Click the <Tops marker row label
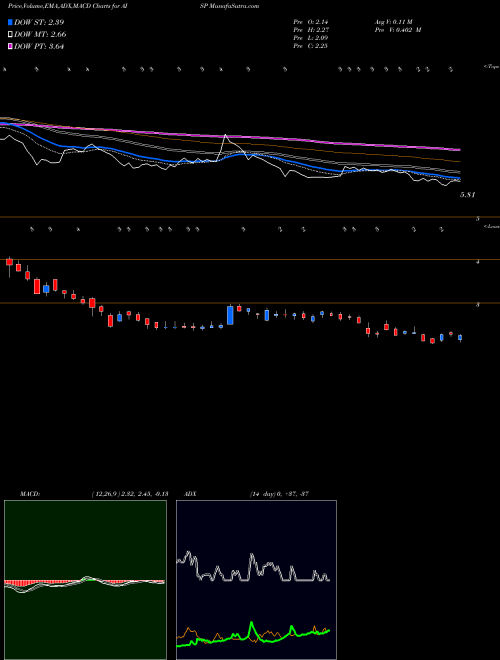Screen dimensions: 500x660 (491, 67)
